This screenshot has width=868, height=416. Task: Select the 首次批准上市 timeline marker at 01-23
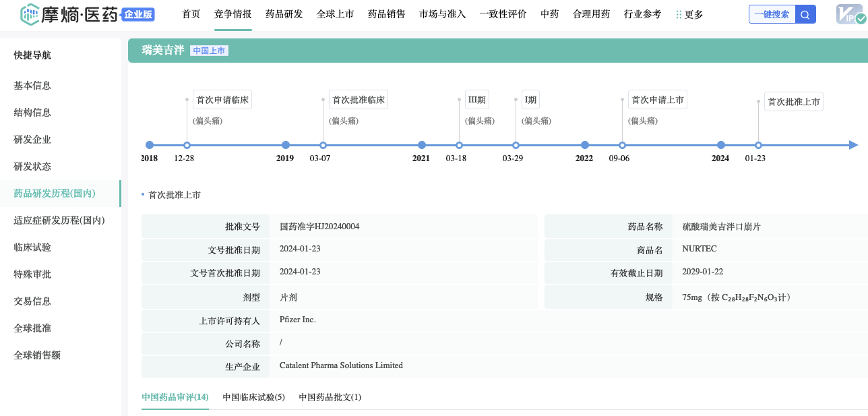[758, 145]
